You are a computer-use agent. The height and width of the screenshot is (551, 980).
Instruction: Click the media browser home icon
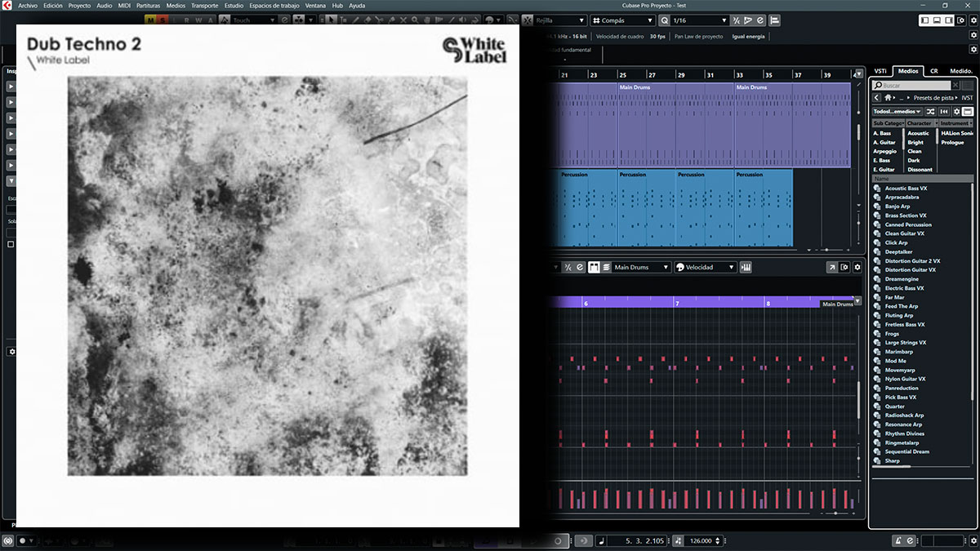coord(889,98)
